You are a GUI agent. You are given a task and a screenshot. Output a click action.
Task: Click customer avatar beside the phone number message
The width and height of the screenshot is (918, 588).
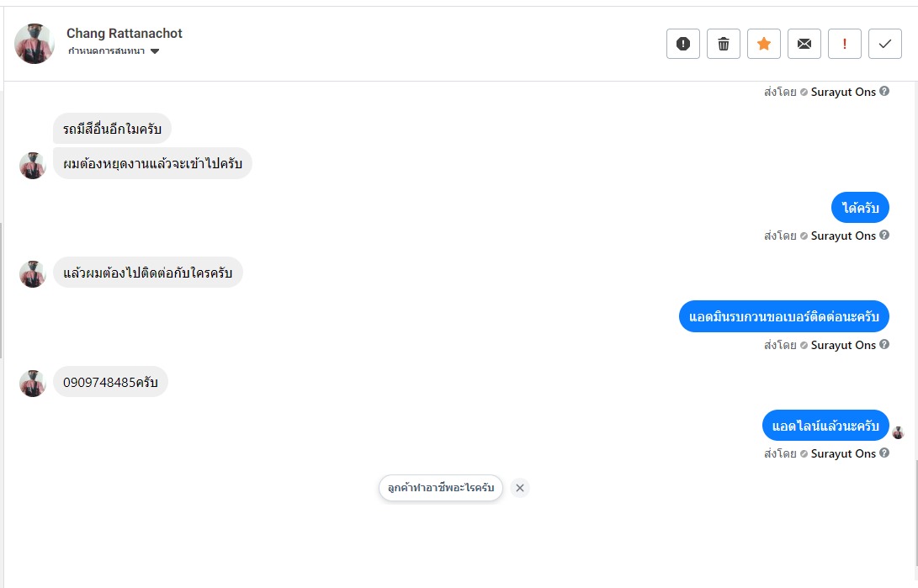pos(32,383)
